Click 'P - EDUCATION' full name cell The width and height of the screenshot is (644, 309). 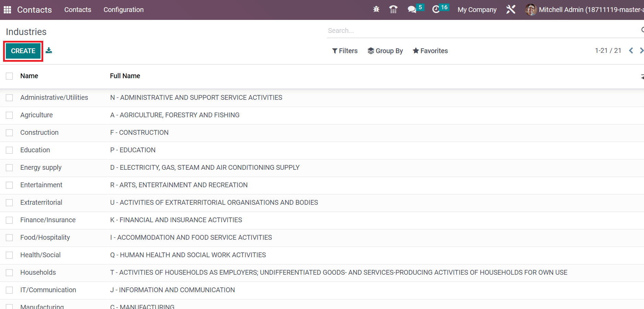133,150
